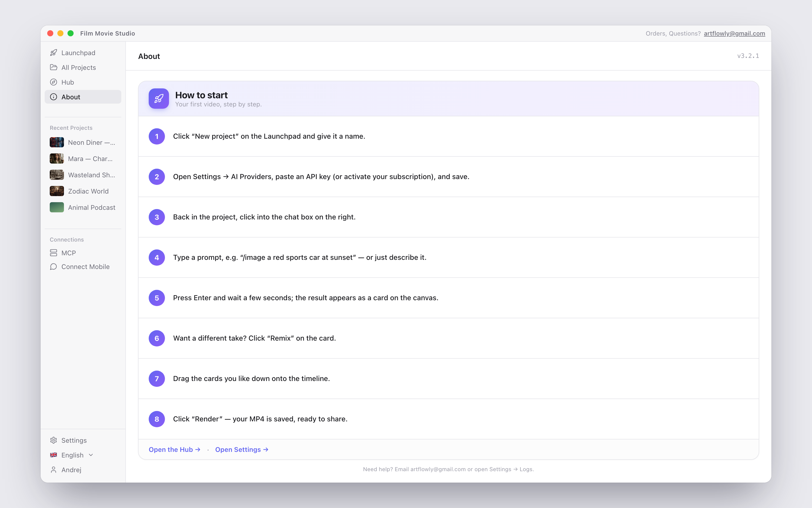Click the MCP server icon

(53, 253)
